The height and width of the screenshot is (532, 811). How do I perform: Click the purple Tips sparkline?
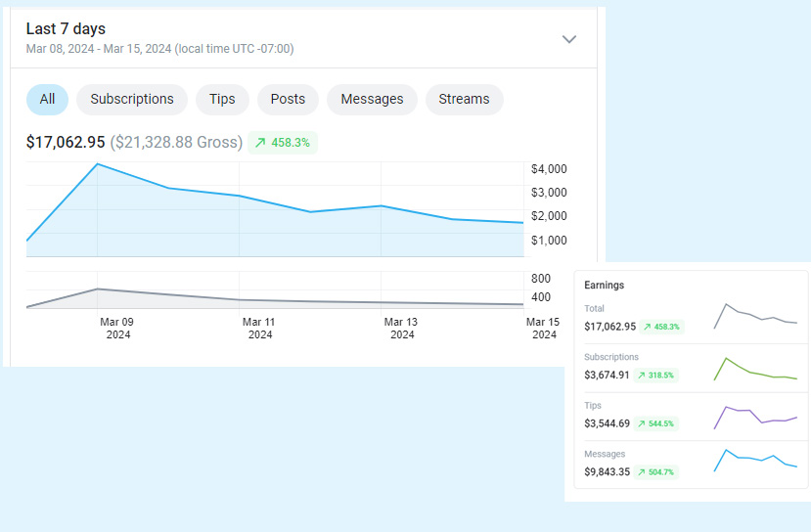click(x=755, y=417)
